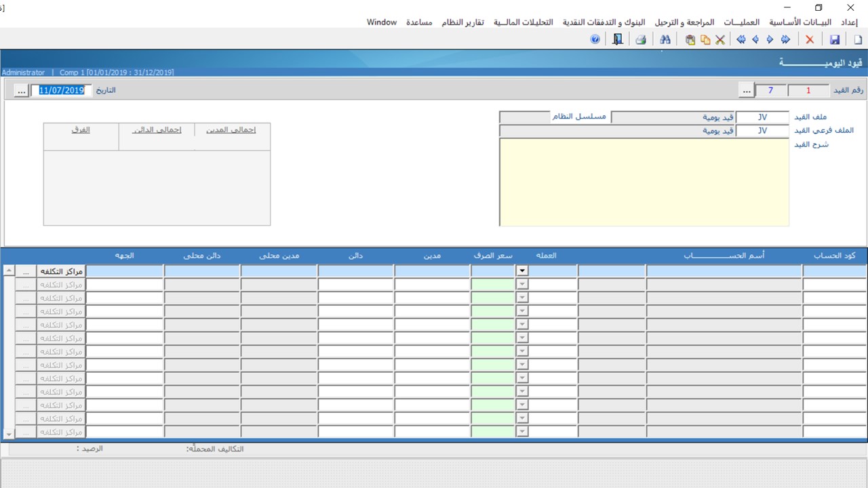Print using the printer toolbar icon
868x488 pixels.
click(640, 40)
